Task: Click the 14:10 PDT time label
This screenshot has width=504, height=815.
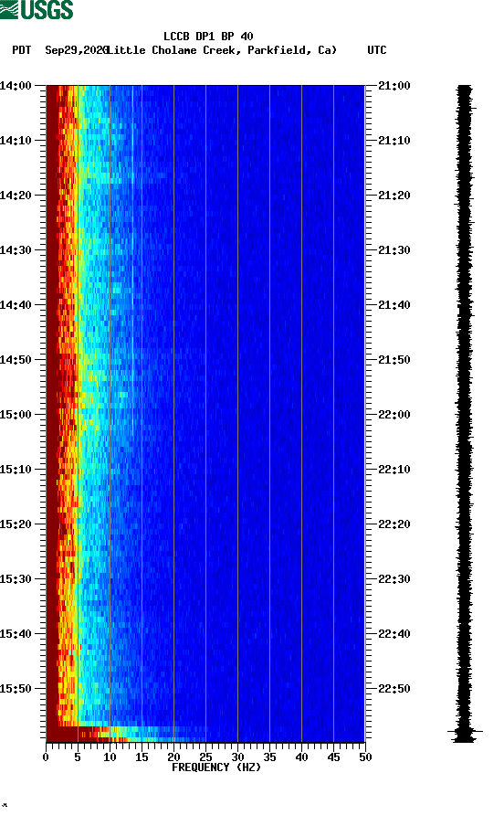Action: coord(16,141)
